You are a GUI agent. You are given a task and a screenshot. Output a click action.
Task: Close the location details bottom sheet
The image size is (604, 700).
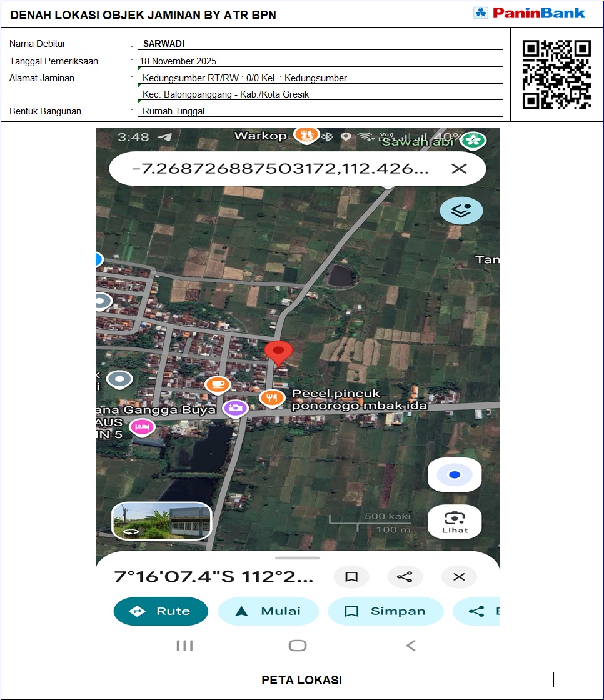point(458,577)
